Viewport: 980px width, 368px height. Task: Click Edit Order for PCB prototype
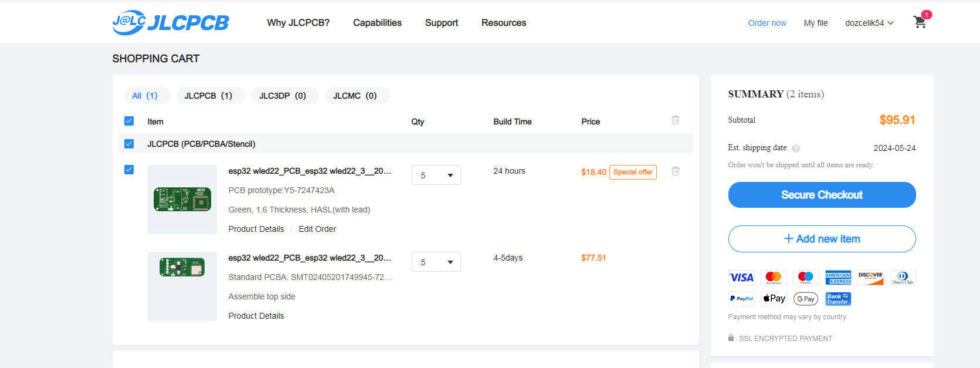pyautogui.click(x=317, y=229)
